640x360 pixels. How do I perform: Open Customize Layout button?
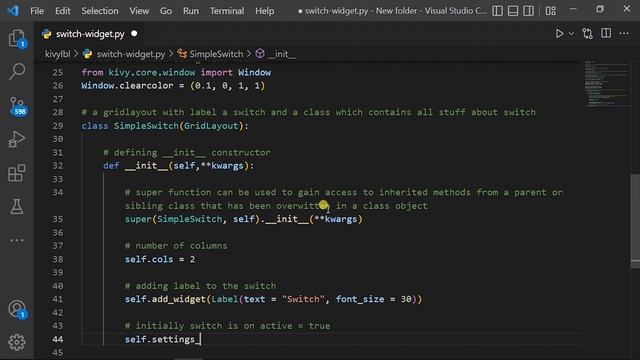coord(551,11)
